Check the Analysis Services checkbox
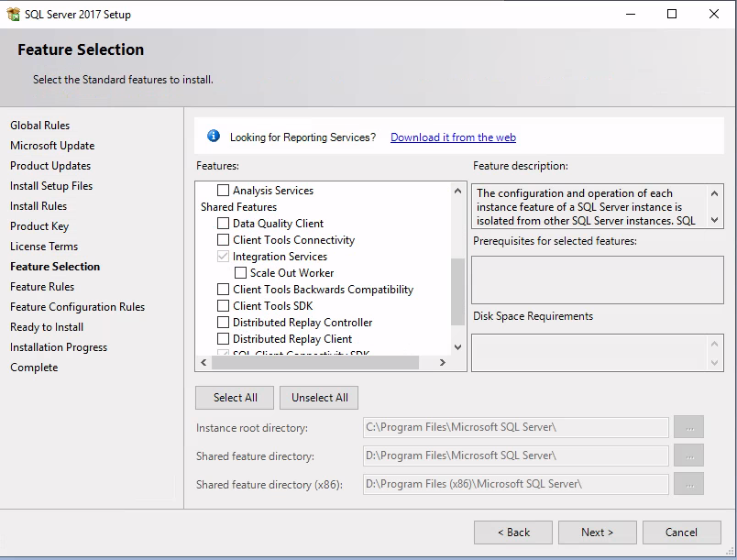 224,191
